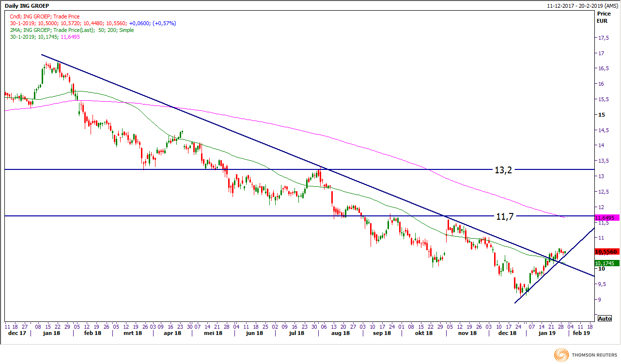The width and height of the screenshot is (621, 364).
Task: Click the 16,5 price axis label
Action: click(x=603, y=69)
